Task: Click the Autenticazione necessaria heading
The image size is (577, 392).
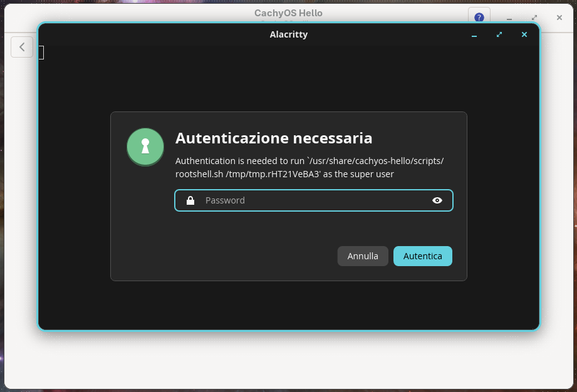Action: click(x=274, y=138)
